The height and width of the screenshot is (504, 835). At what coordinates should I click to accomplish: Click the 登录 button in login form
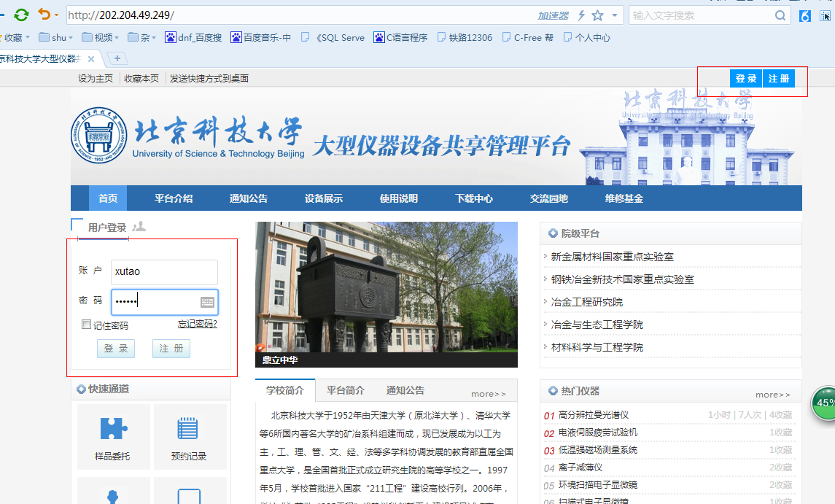coord(116,349)
